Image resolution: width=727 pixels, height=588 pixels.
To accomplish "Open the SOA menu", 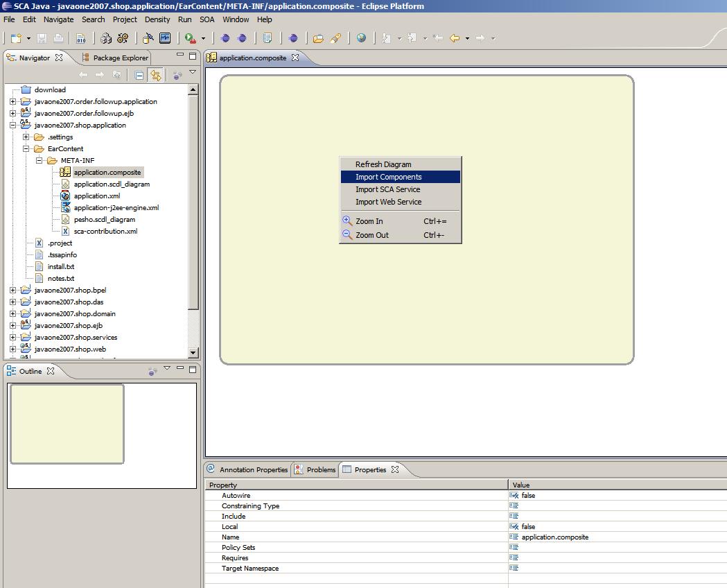I will point(207,19).
